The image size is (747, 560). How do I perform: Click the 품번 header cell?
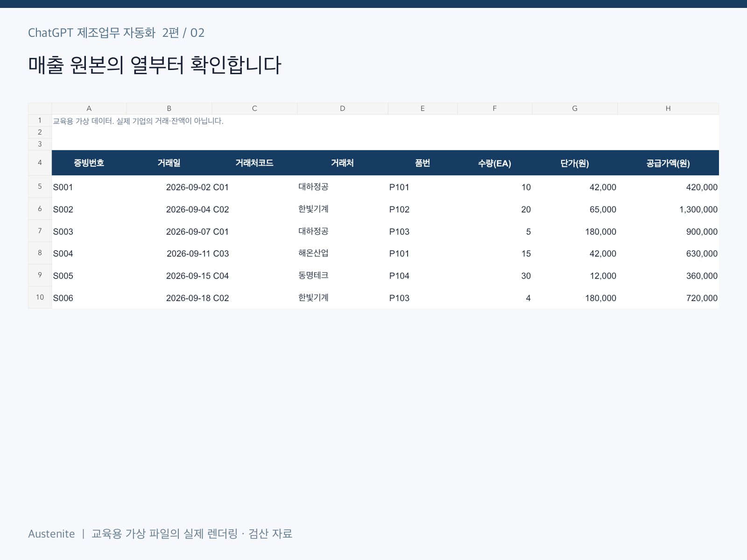click(x=423, y=163)
